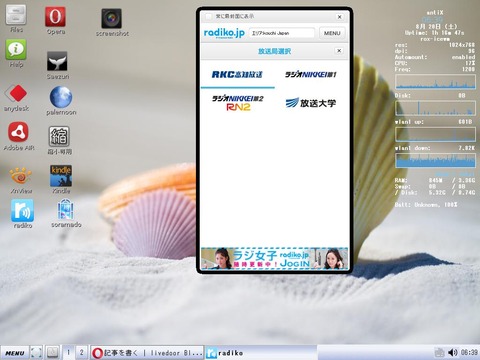
Task: Close the station selection panel
Action: [x=339, y=51]
